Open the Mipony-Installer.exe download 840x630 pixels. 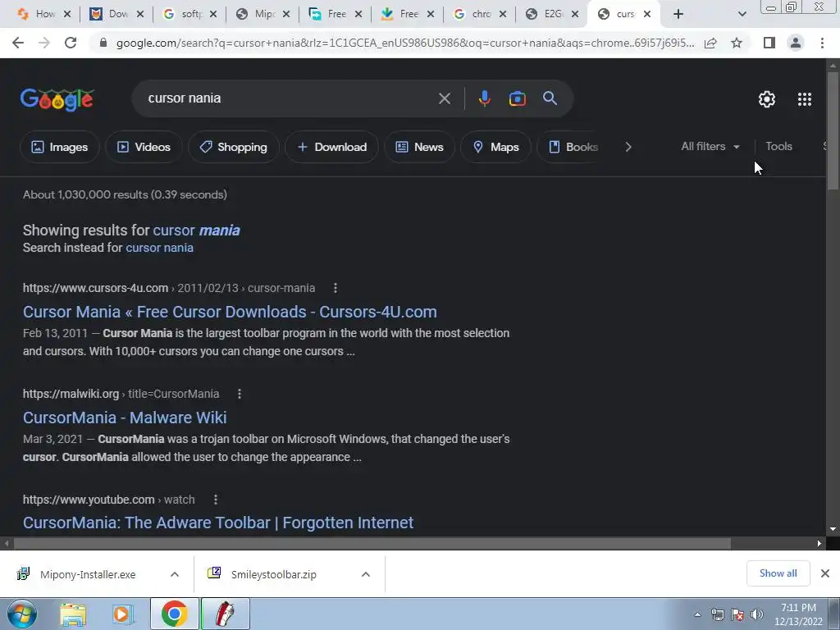pos(87,574)
